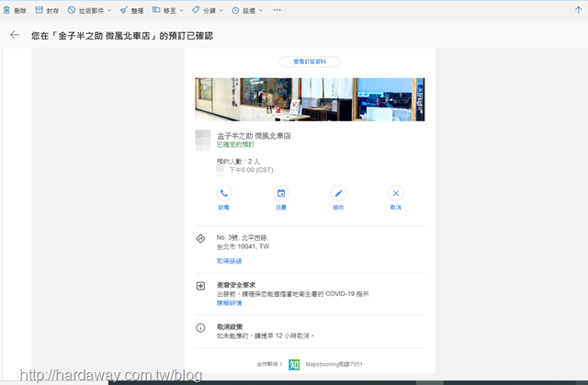This screenshot has height=385, width=588.
Task: Click the email subject 預訂已確認 title
Action: pos(122,36)
